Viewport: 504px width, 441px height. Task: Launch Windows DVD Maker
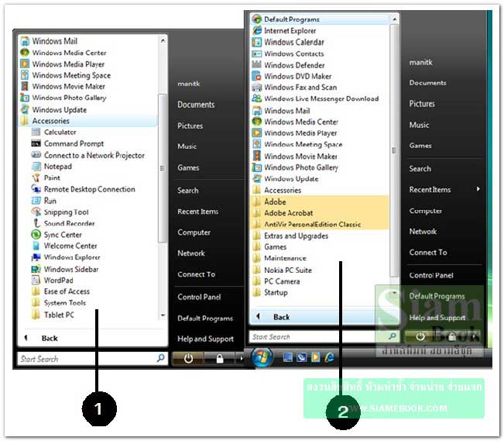tap(292, 76)
